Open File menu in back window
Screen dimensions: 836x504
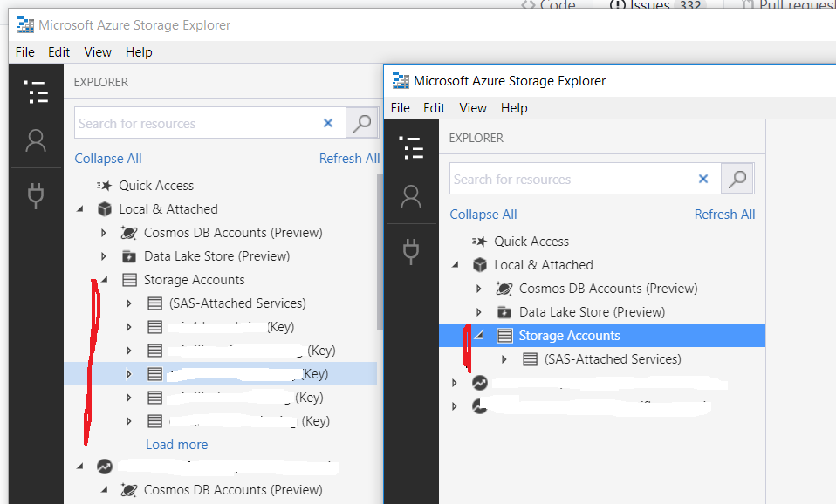click(25, 52)
